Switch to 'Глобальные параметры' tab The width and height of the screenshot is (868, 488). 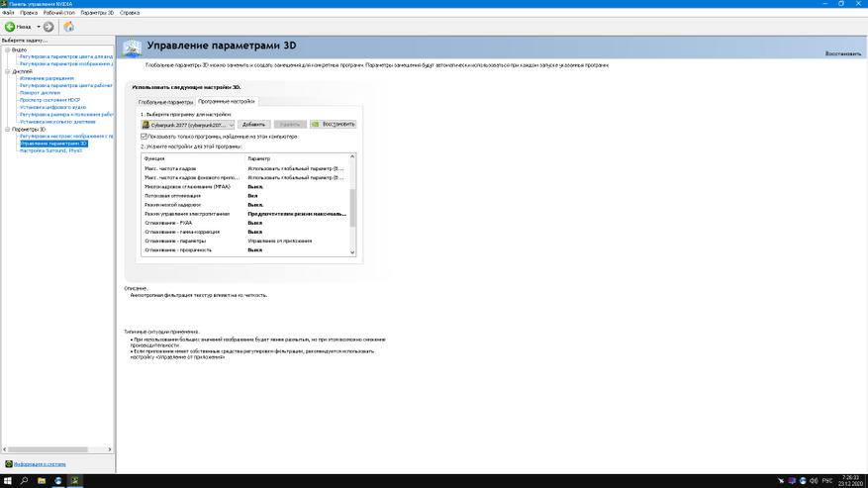[165, 102]
